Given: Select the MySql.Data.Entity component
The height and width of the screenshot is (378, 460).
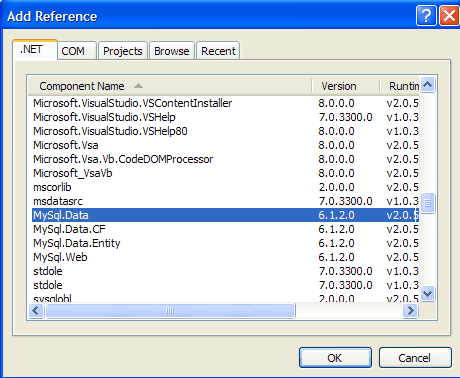Looking at the screenshot, I should pyautogui.click(x=225, y=243).
